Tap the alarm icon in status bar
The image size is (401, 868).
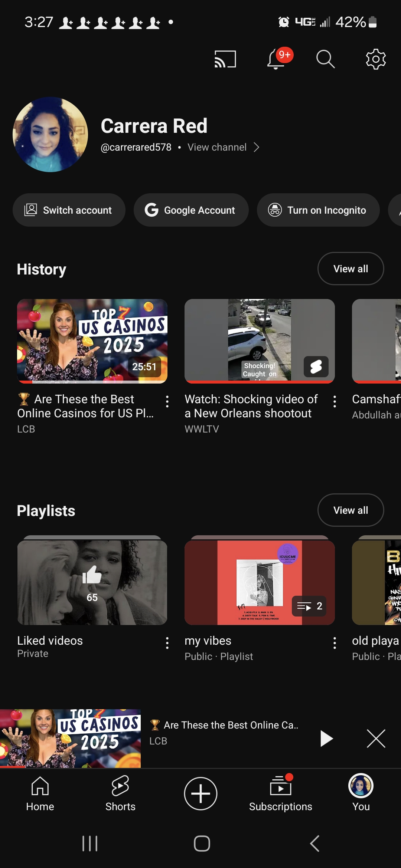[284, 22]
